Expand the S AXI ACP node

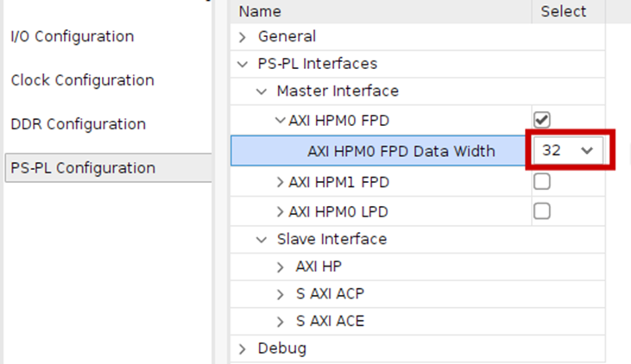[281, 294]
